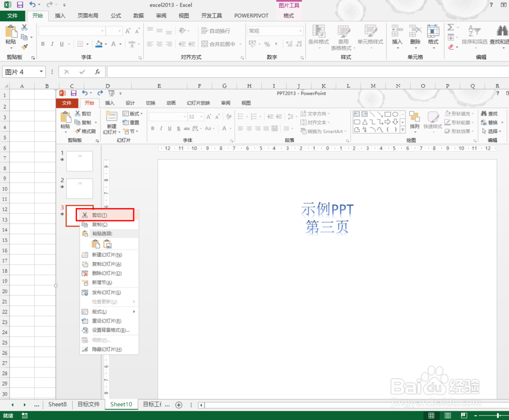Image resolution: width=509 pixels, height=420 pixels.
Task: Click the decrease decimal icon
Action: tap(299, 44)
